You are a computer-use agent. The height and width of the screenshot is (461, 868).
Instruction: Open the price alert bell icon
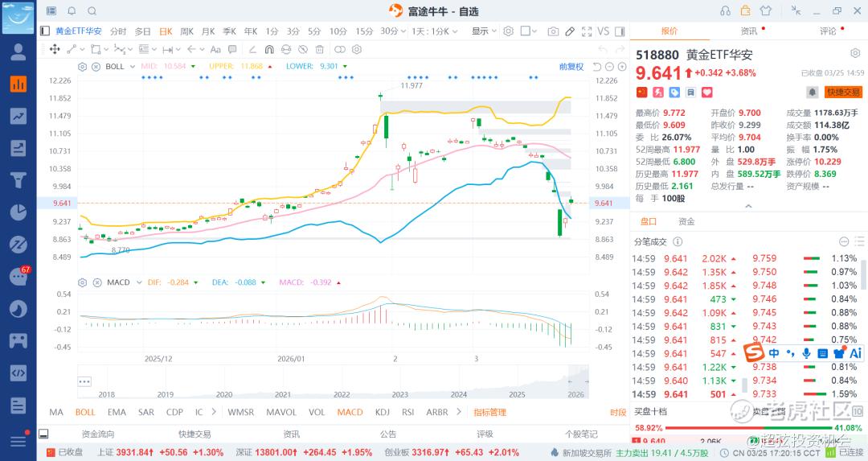tap(813, 93)
